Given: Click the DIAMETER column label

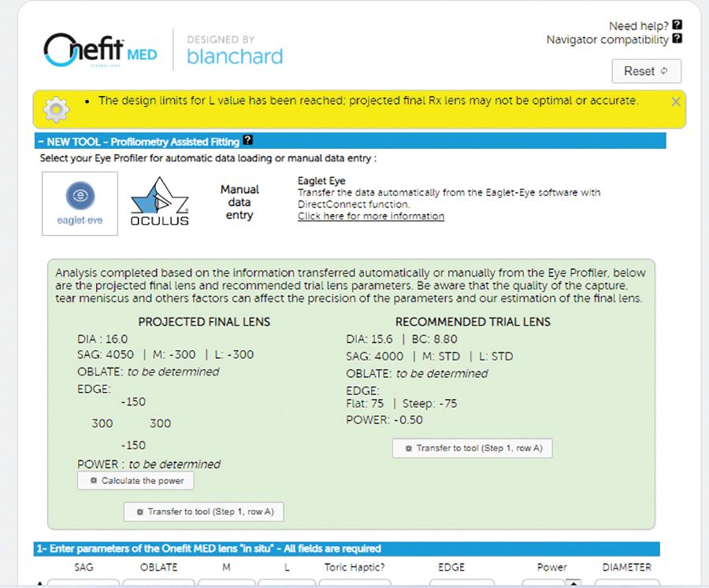Looking at the screenshot, I should [627, 568].
